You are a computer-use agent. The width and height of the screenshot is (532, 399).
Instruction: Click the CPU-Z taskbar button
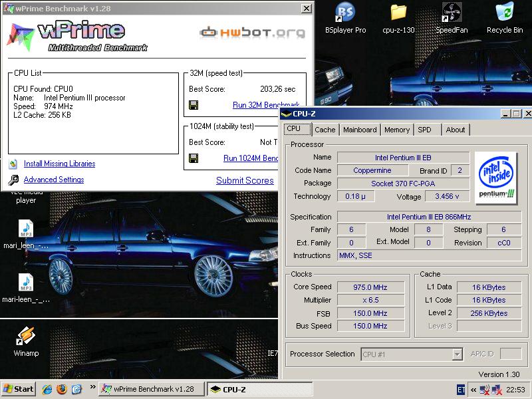tap(259, 389)
